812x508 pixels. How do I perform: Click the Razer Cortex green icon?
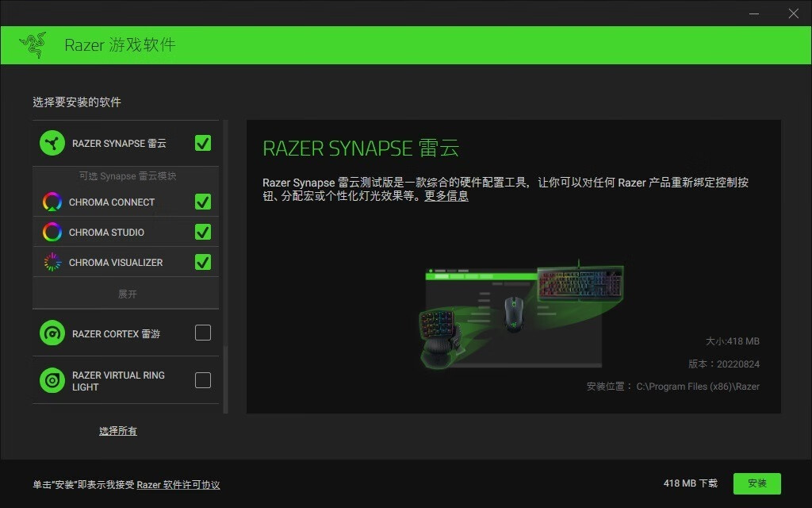click(x=52, y=333)
